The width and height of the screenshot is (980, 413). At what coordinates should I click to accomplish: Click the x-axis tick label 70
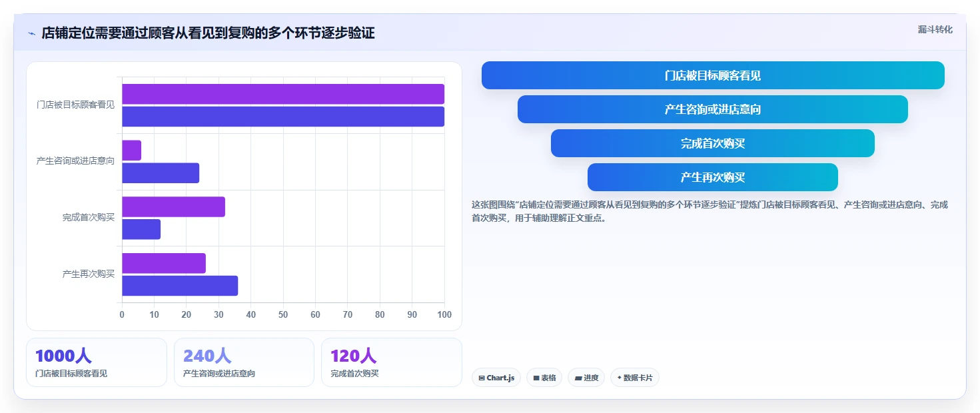click(x=348, y=314)
